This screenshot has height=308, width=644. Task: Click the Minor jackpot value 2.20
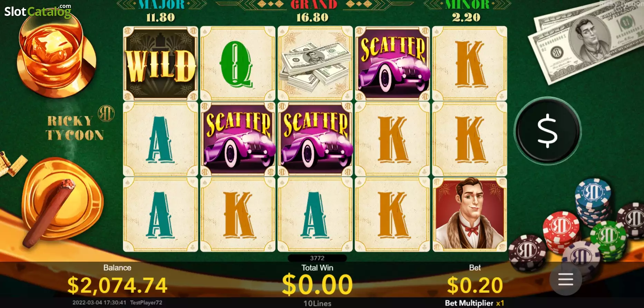(467, 17)
